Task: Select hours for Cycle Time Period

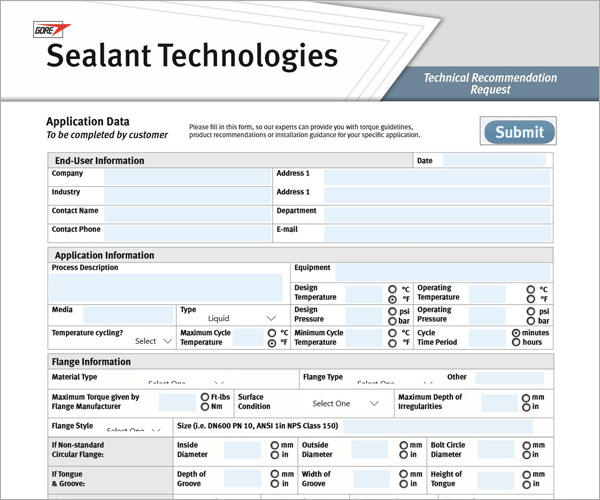Action: (x=516, y=342)
